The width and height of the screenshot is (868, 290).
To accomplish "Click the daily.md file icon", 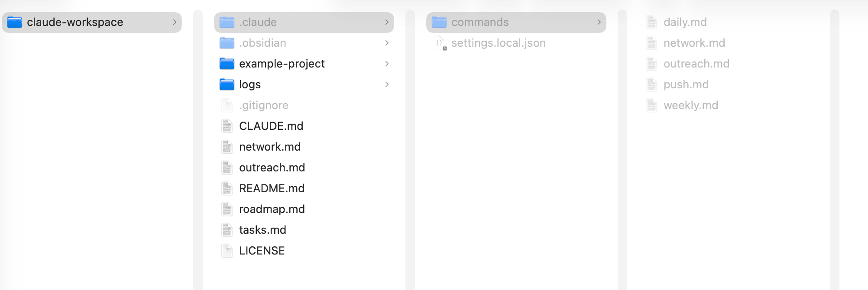I will point(651,22).
